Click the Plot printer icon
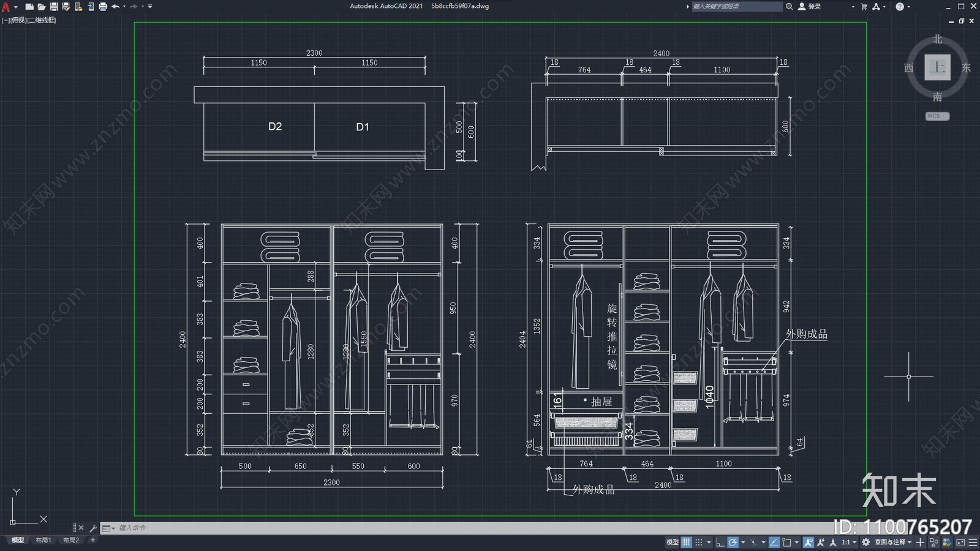 coord(103,7)
